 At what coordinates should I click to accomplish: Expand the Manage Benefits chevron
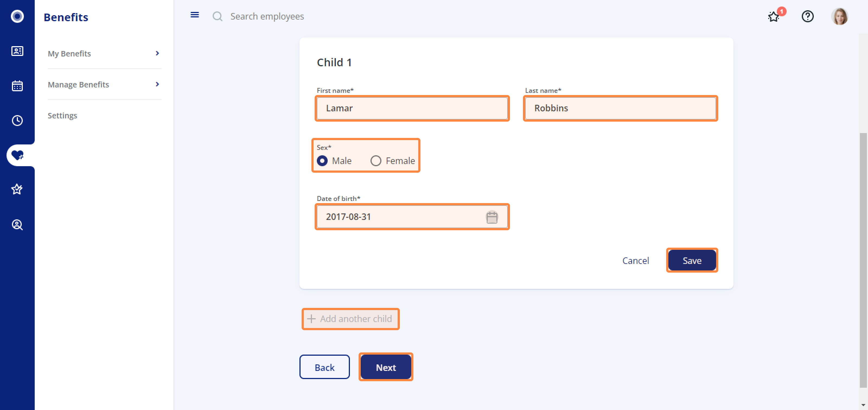click(x=157, y=84)
